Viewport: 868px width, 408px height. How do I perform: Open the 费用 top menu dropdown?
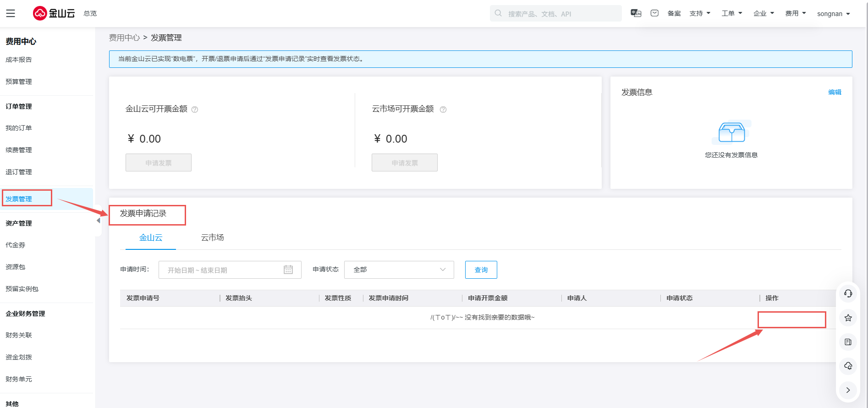(795, 13)
